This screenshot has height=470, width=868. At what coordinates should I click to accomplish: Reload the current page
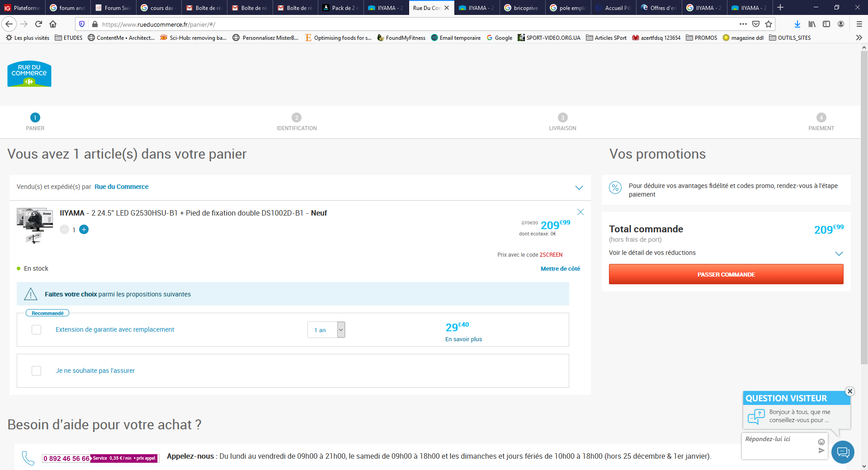(x=39, y=24)
